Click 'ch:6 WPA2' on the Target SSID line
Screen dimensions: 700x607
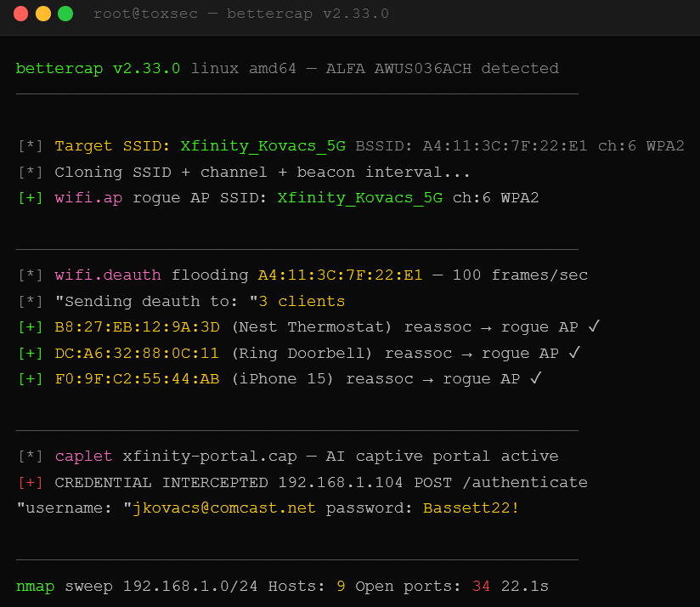(x=641, y=146)
